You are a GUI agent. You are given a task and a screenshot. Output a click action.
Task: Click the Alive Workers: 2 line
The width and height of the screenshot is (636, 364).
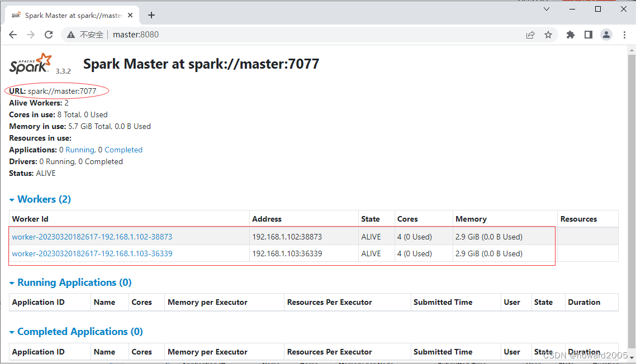[39, 103]
